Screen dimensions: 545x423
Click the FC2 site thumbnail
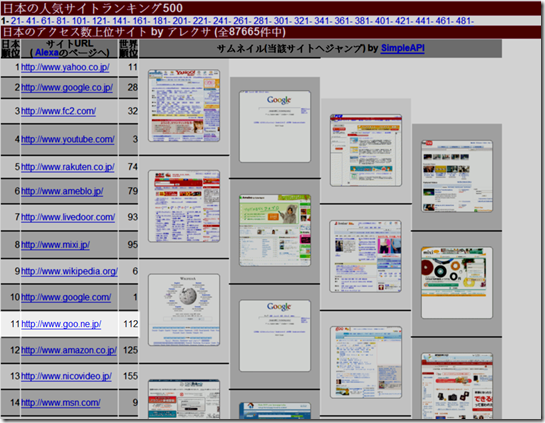tap(366, 150)
